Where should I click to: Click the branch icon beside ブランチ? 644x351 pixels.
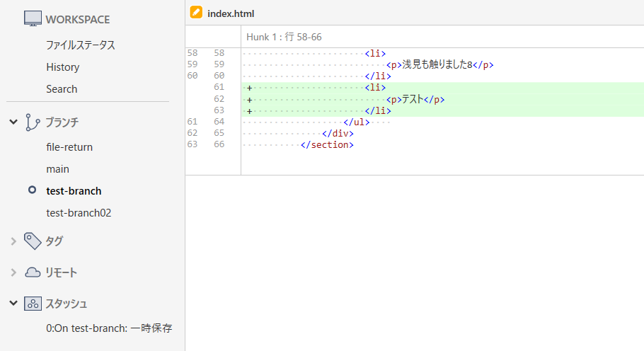tap(33, 122)
